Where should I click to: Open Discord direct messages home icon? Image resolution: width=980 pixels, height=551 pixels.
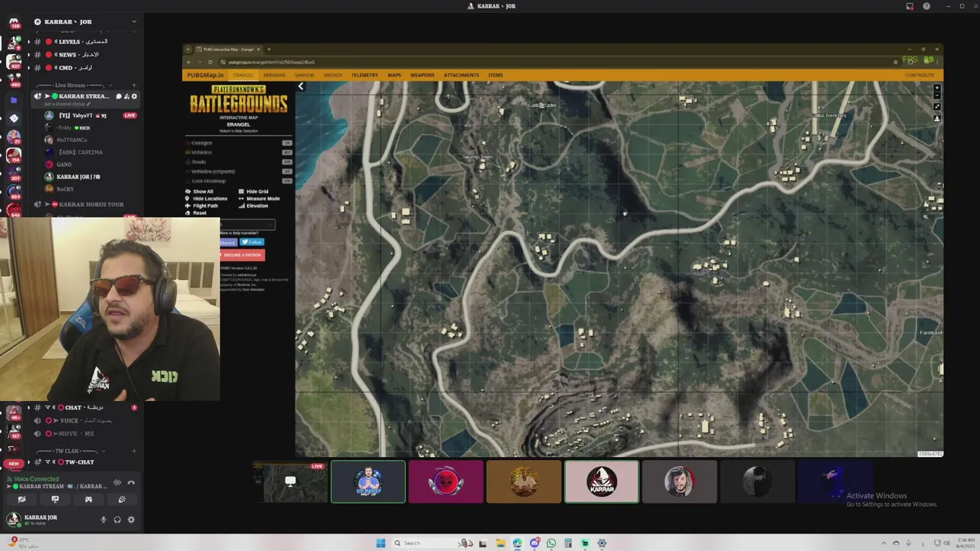pos(14,22)
